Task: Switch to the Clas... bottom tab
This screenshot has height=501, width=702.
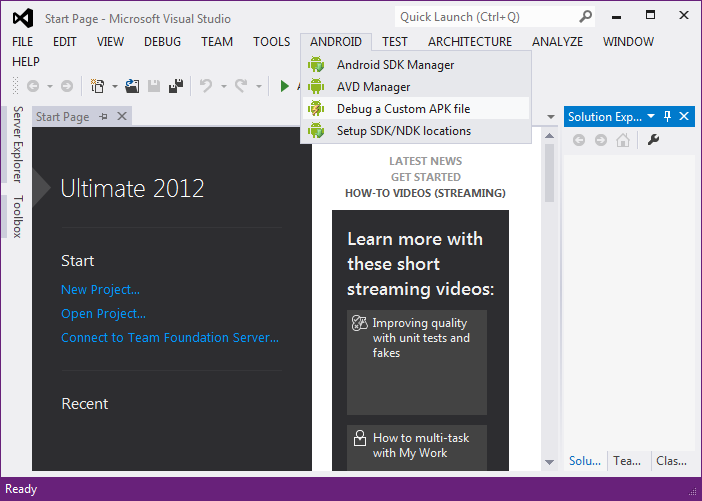Action: [x=671, y=461]
